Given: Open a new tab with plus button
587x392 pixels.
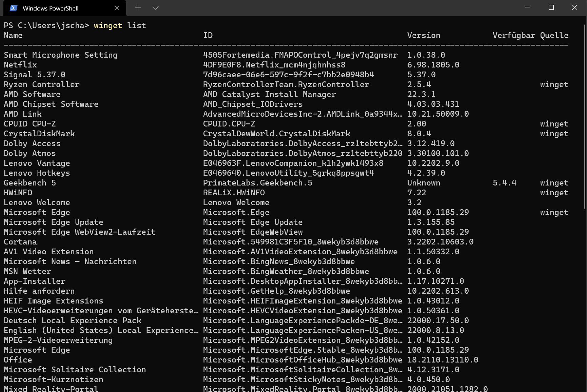Looking at the screenshot, I should tap(138, 8).
